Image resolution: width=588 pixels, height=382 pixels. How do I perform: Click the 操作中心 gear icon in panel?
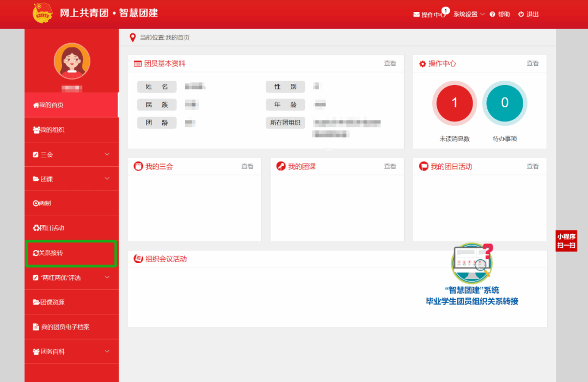(422, 64)
